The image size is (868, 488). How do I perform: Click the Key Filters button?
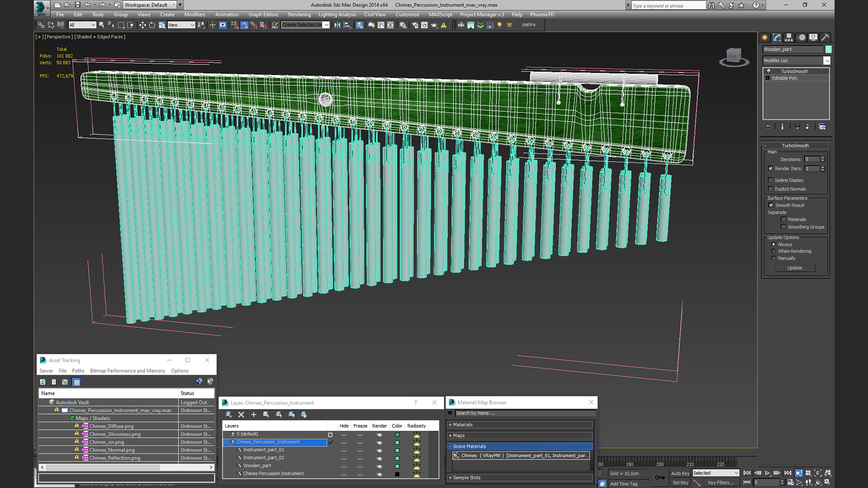[721, 483]
